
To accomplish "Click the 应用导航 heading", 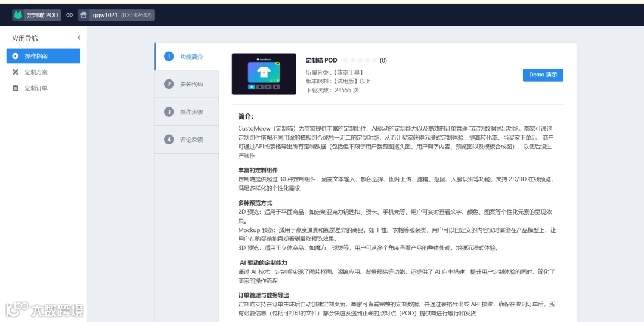I will pyautogui.click(x=24, y=38).
